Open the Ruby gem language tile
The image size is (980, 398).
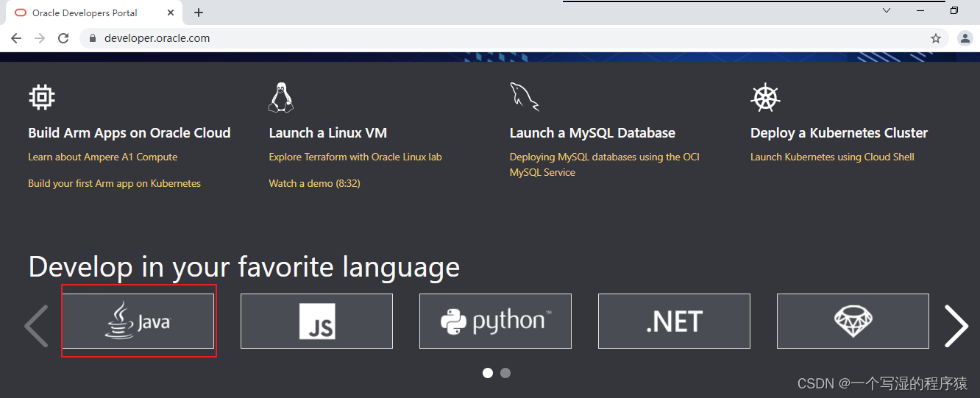tap(853, 321)
